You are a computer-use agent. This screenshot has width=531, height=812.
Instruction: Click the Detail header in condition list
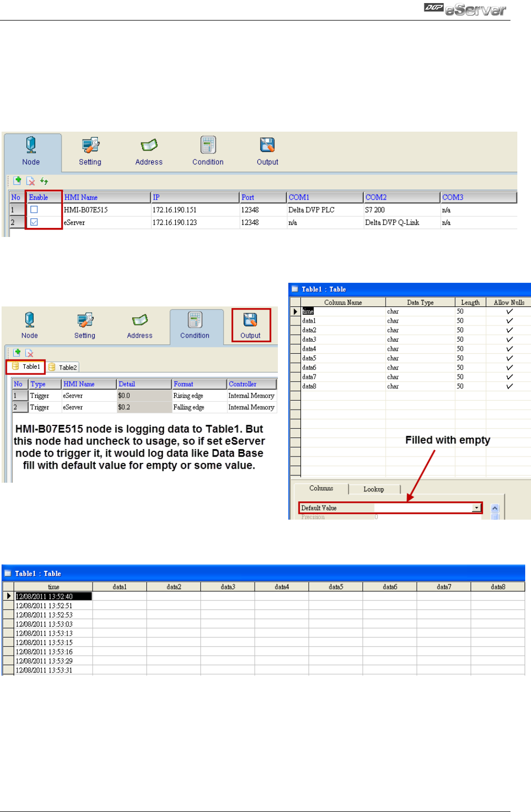pyautogui.click(x=144, y=384)
